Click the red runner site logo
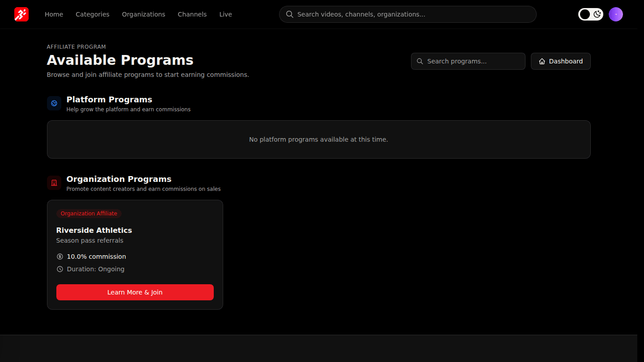The width and height of the screenshot is (644, 362). (x=21, y=14)
